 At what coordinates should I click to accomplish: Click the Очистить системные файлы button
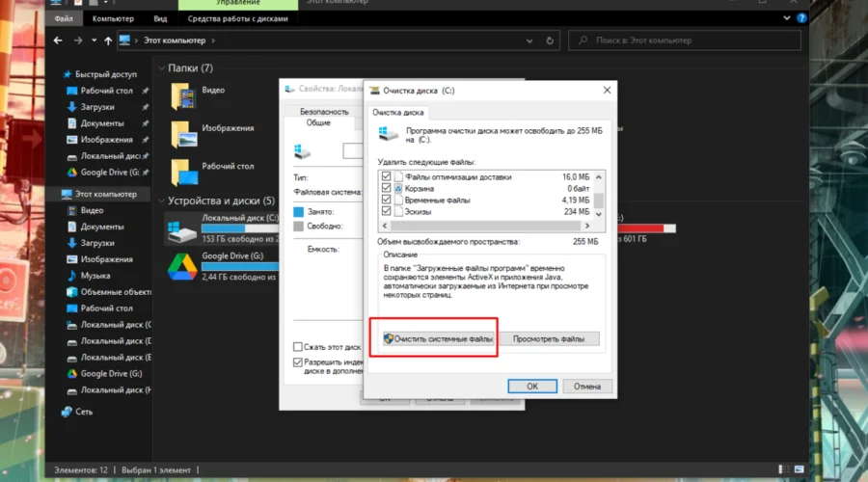click(x=437, y=338)
